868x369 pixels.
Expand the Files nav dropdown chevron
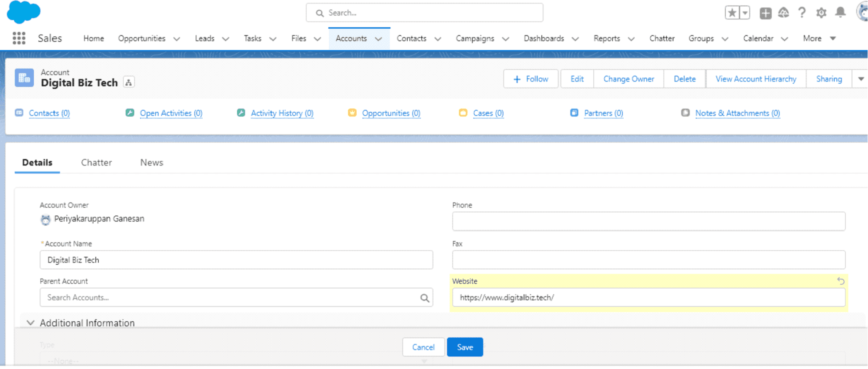pos(317,39)
